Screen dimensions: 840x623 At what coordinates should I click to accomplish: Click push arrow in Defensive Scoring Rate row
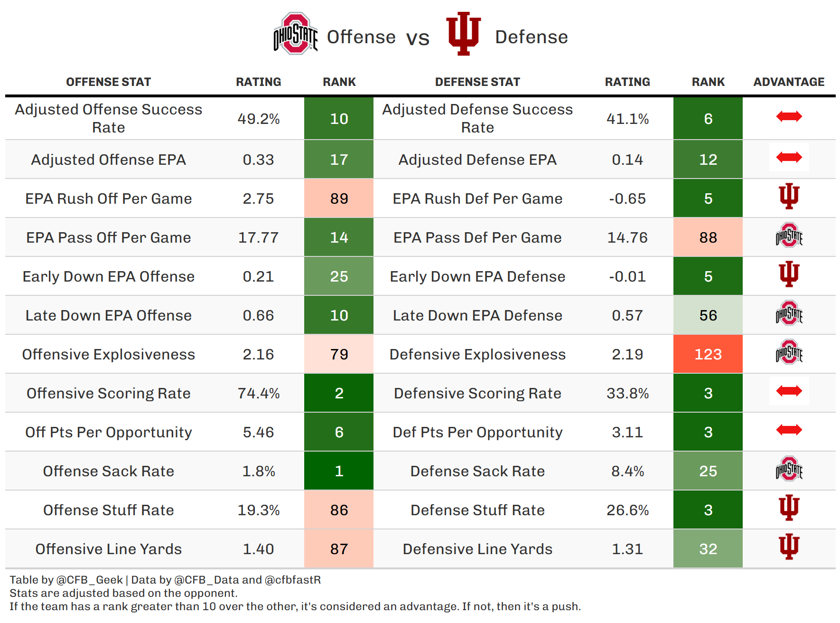(x=789, y=391)
